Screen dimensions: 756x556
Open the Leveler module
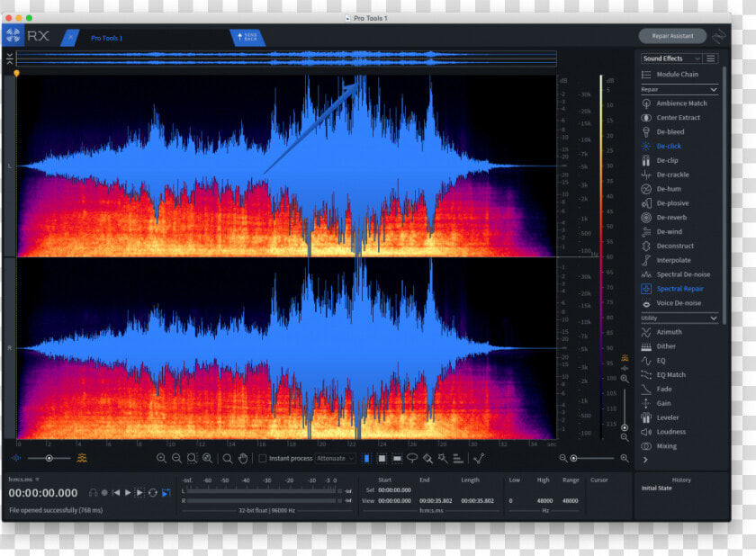pos(660,417)
